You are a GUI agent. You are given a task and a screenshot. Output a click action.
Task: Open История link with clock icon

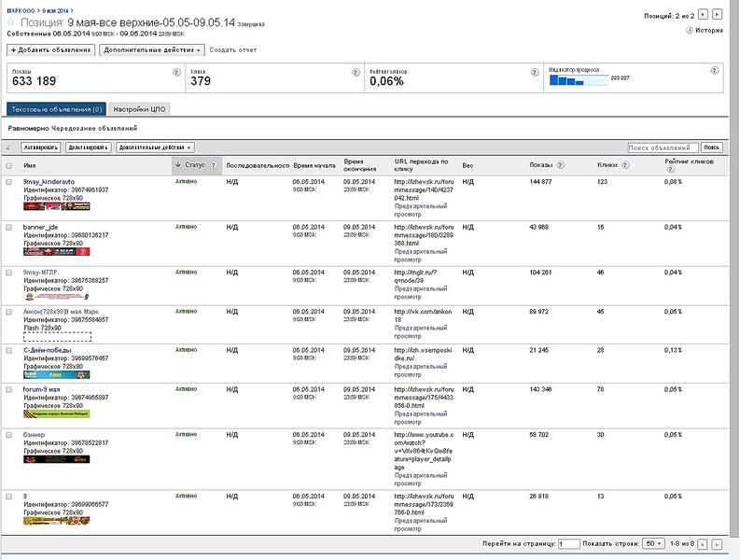pyautogui.click(x=705, y=30)
